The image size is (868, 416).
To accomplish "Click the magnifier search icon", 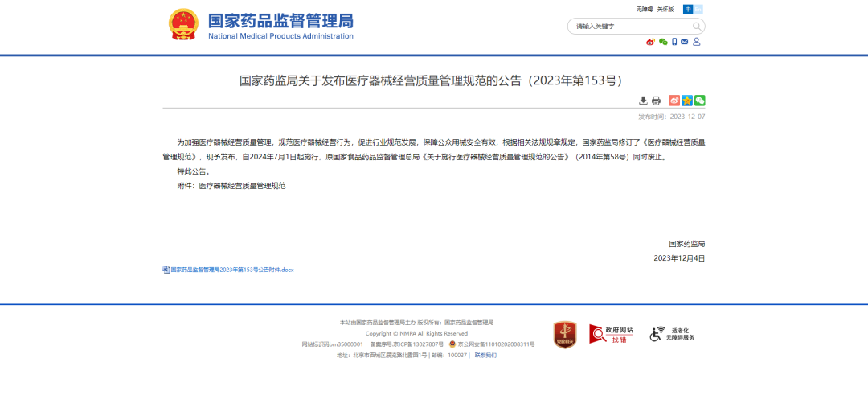I will pyautogui.click(x=697, y=26).
